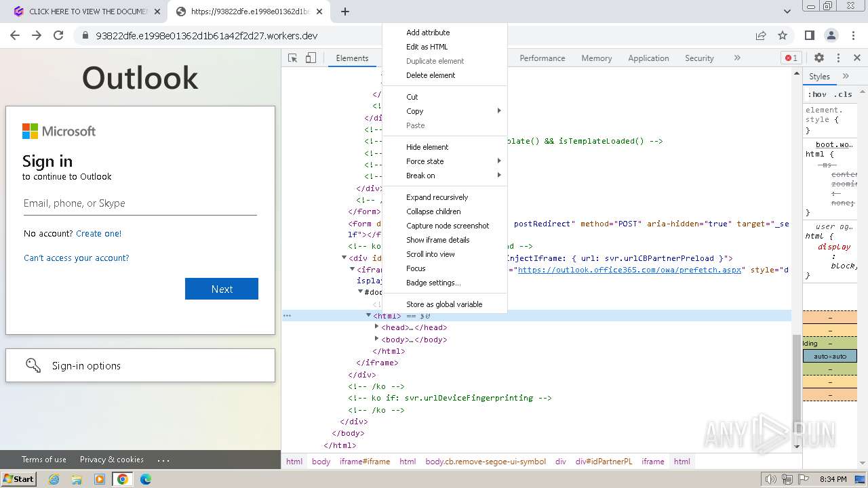Collapse the #document node
This screenshot has width=868, height=488.
click(x=360, y=291)
